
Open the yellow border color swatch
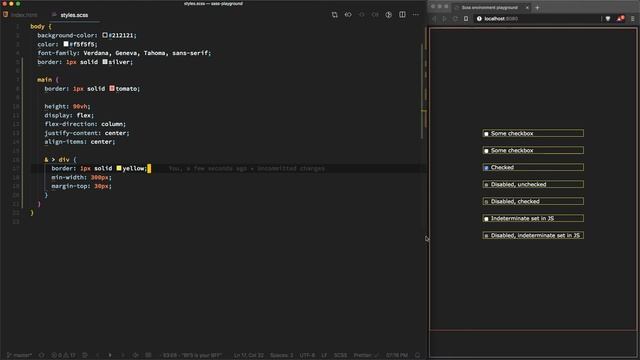click(119, 168)
